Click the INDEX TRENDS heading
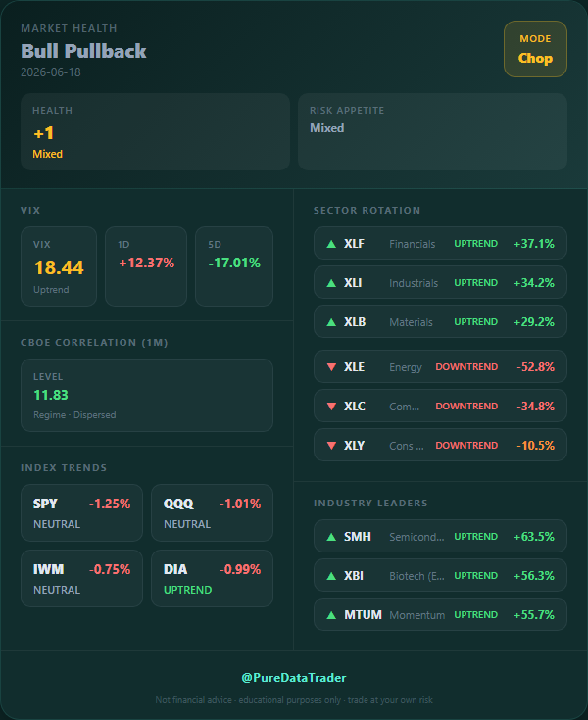Viewport: 588px width, 720px height. pyautogui.click(x=64, y=467)
